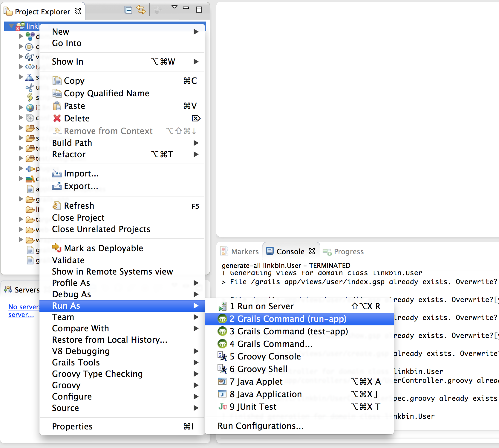Click the No servers link

23,307
